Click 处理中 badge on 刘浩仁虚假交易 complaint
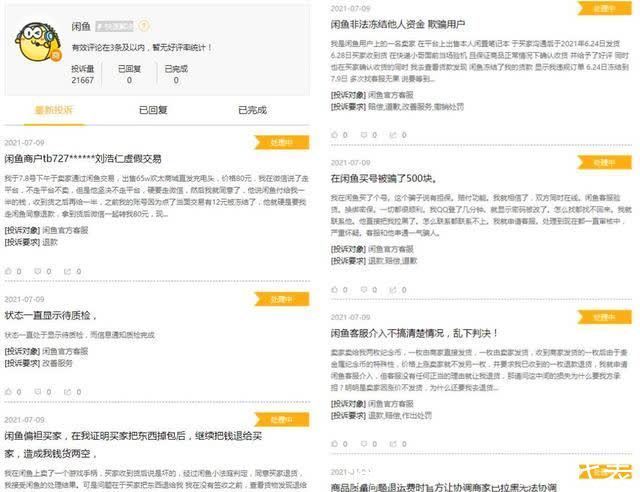Image resolution: width=640 pixels, height=492 pixels. point(282,142)
